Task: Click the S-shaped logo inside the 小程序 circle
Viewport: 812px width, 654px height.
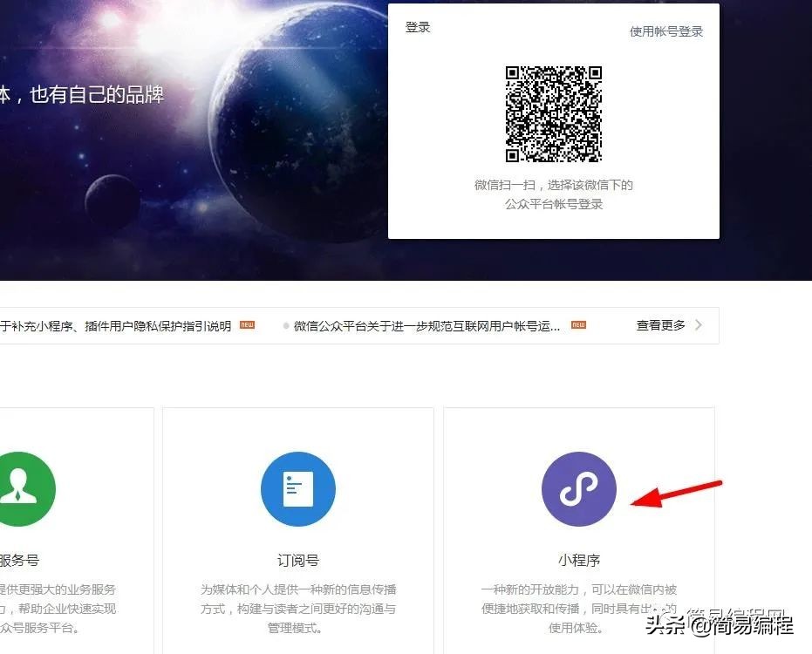Action: 578,489
